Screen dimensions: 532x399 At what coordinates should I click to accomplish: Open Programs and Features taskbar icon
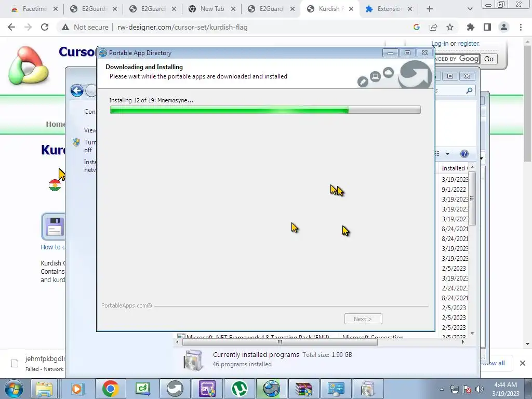(x=368, y=389)
